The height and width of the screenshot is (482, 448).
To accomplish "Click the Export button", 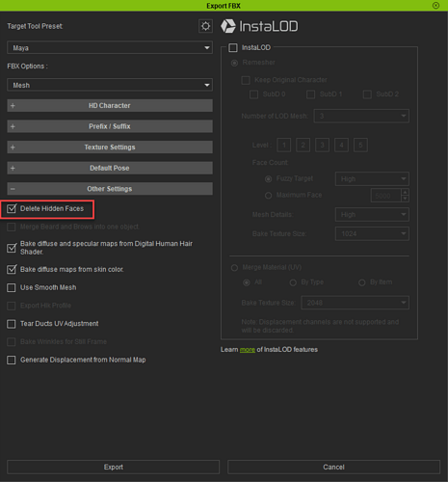I will [x=114, y=468].
